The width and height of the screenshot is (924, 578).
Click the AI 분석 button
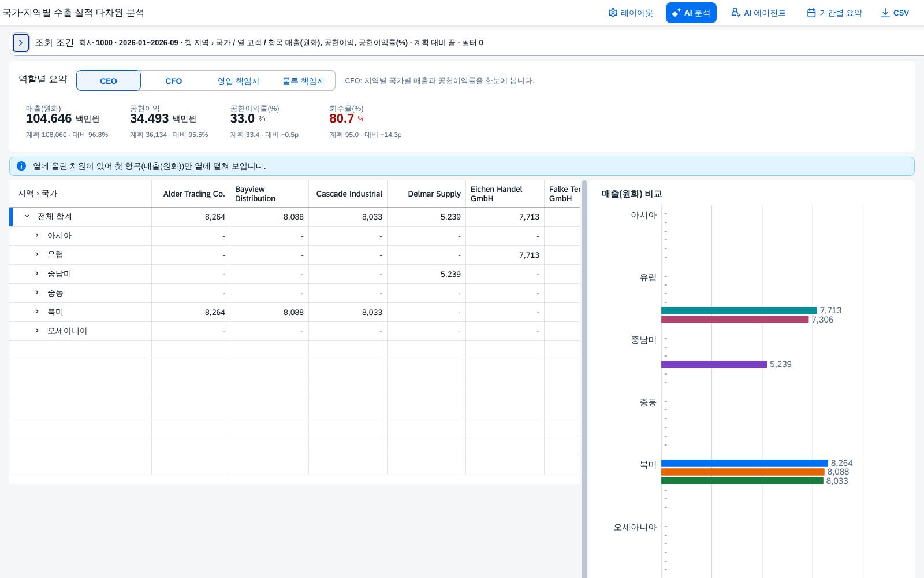[x=691, y=13]
